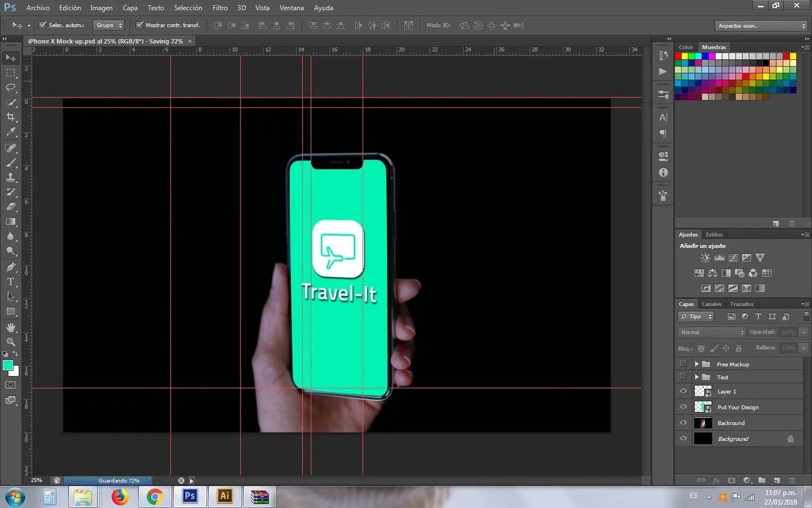Swap foreground and background colors
This screenshot has height=508, width=812.
pyautogui.click(x=16, y=354)
